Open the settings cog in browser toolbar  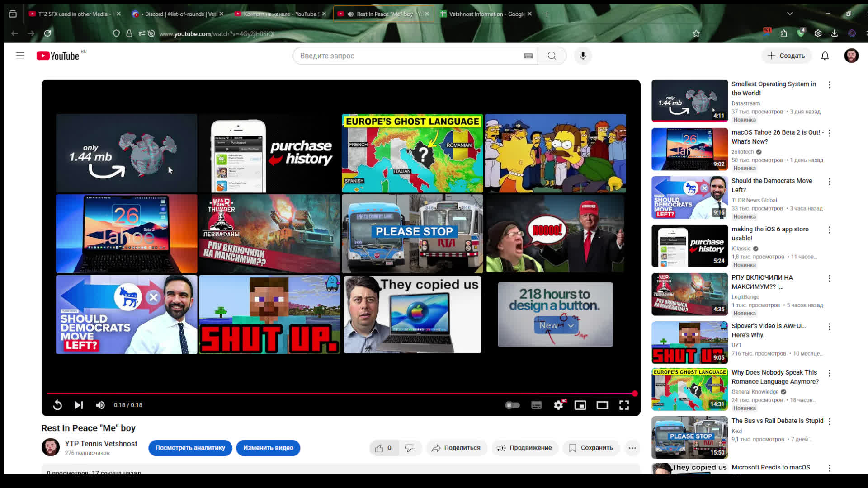pos(818,33)
